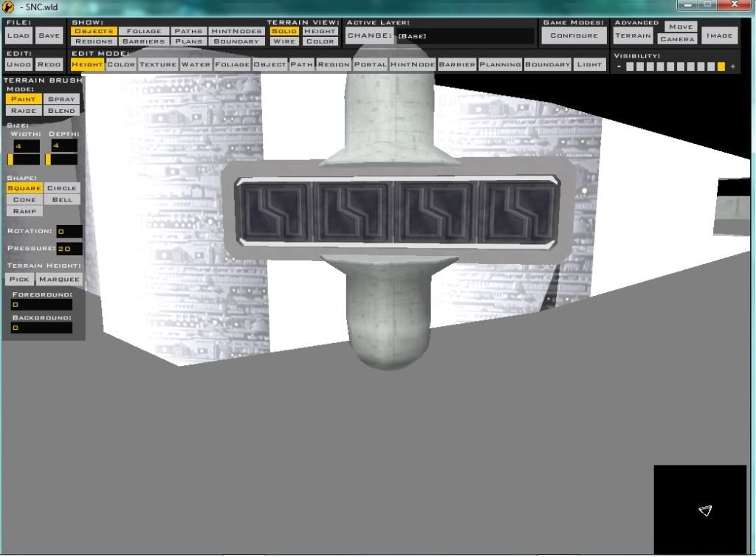
Task: Select Cone brush shape
Action: click(24, 199)
